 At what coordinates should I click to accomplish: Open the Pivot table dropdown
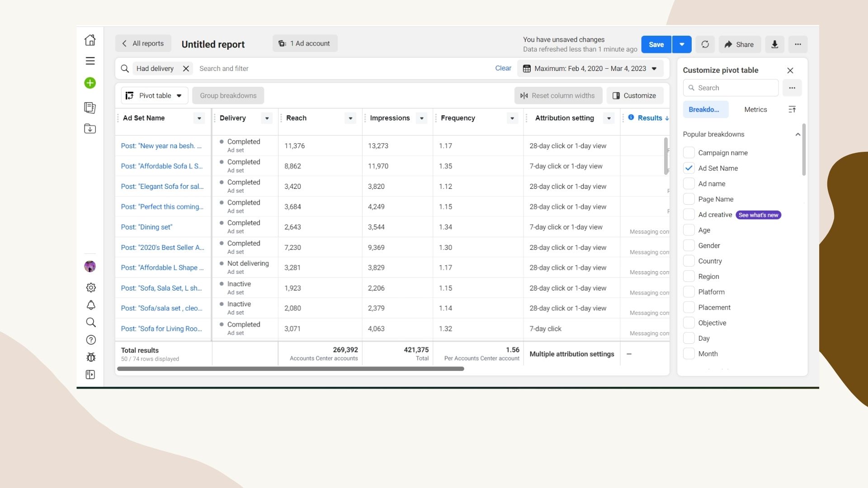pyautogui.click(x=155, y=95)
